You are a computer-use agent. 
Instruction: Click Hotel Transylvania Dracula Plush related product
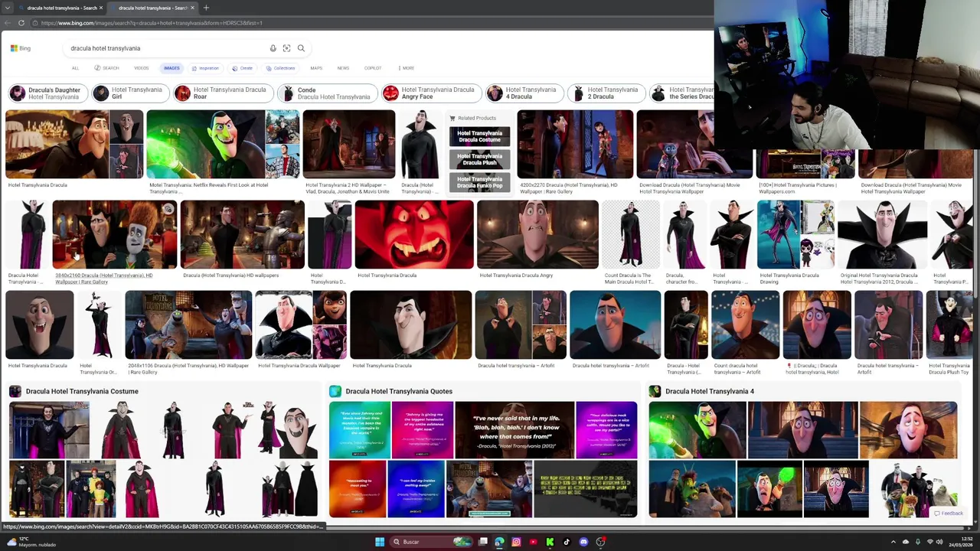(479, 159)
